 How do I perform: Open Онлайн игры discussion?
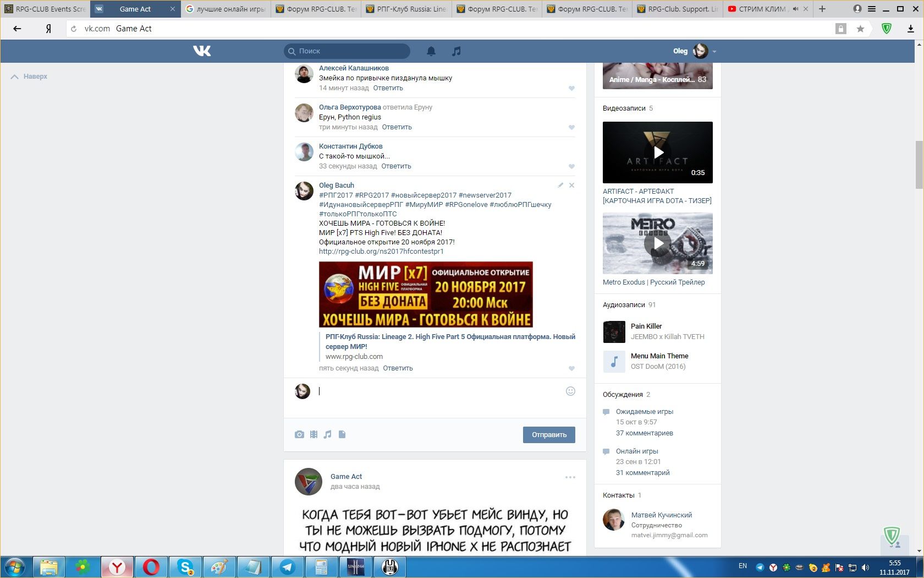click(x=637, y=451)
